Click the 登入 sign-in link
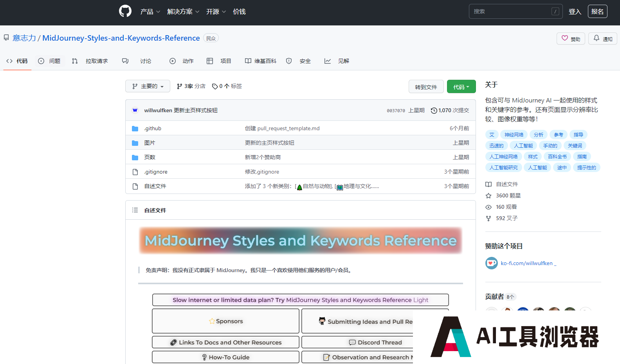Screen dimensions: 620x364 (x=575, y=12)
